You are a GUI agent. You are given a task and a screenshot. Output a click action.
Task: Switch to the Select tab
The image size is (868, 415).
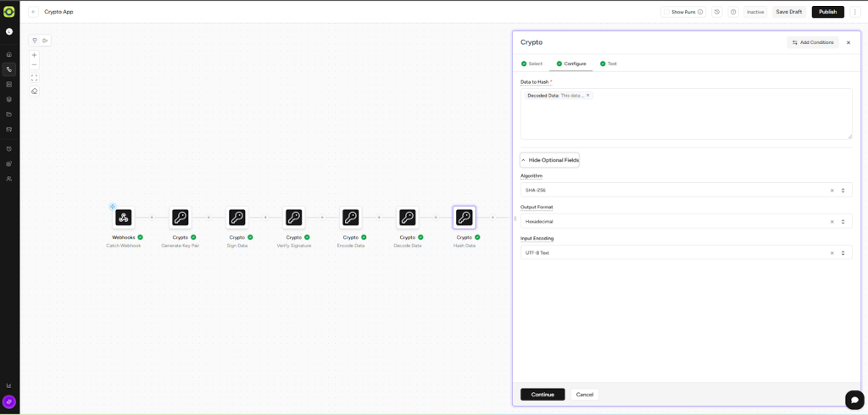coord(532,64)
